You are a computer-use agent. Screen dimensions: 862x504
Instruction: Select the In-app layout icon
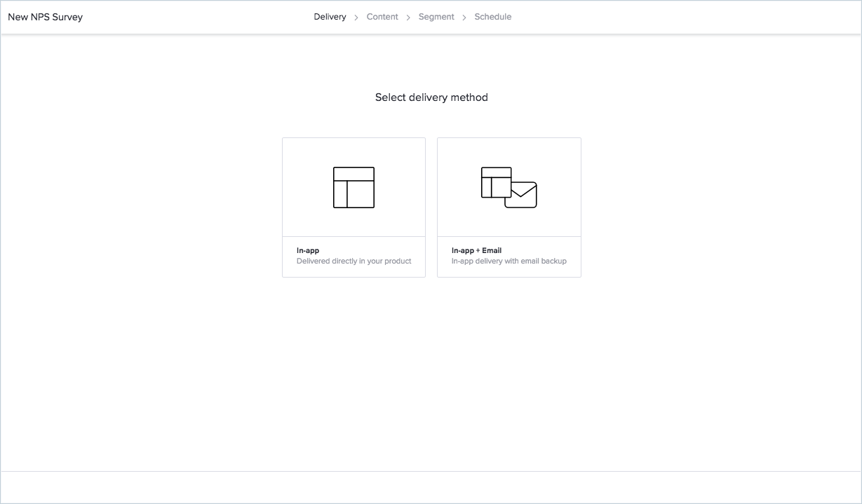(x=353, y=187)
